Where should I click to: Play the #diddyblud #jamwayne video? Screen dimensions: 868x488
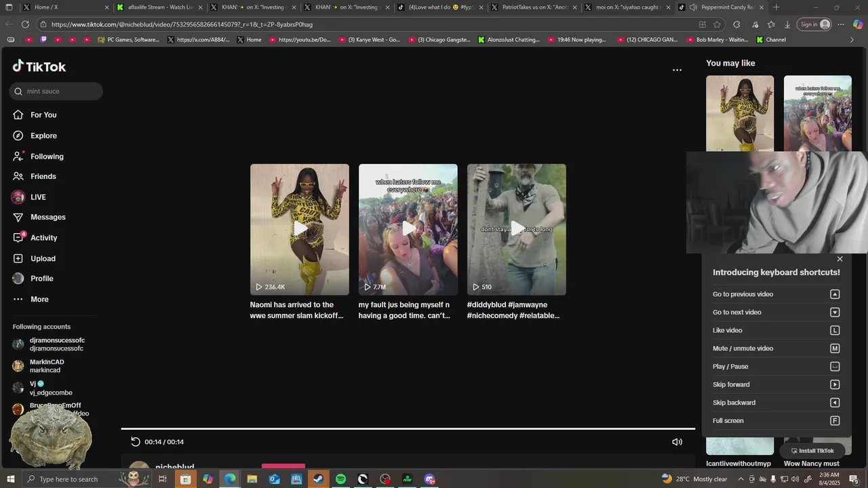tap(517, 229)
